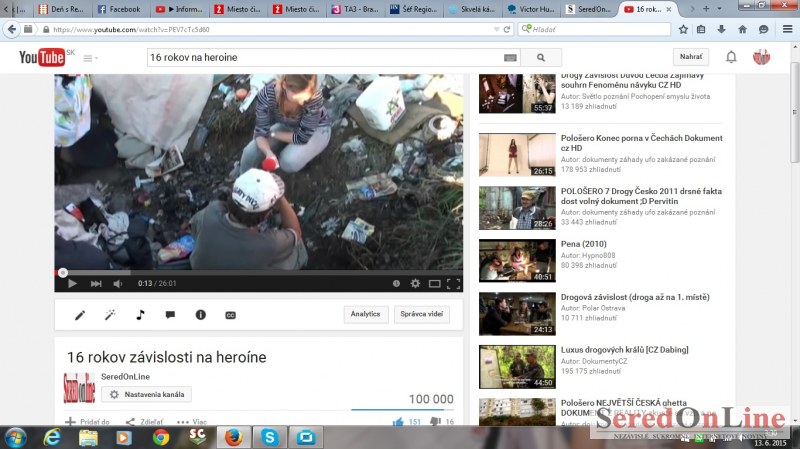Open magic wand enhancements tool
This screenshot has width=800, height=449.
(x=110, y=315)
